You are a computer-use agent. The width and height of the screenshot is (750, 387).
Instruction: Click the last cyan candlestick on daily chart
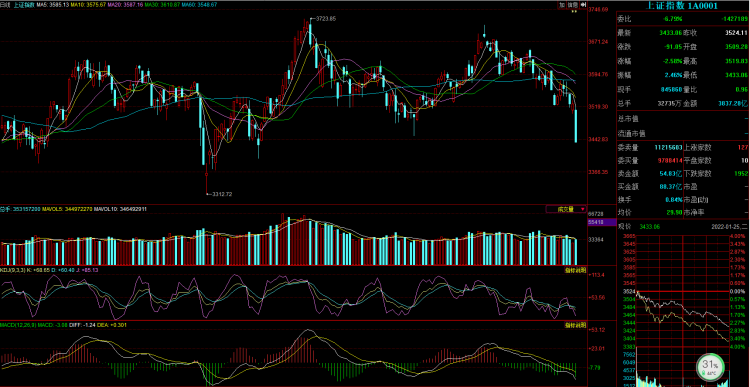pyautogui.click(x=576, y=126)
